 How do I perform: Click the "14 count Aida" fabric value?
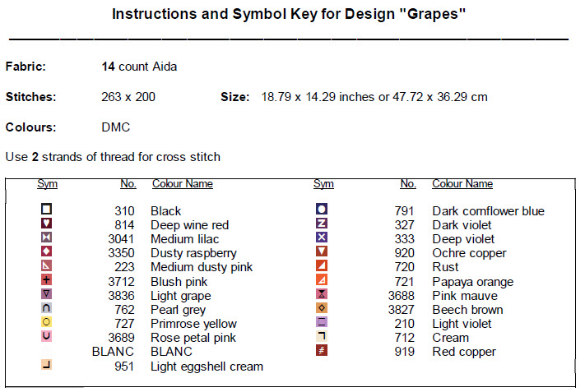coord(139,67)
